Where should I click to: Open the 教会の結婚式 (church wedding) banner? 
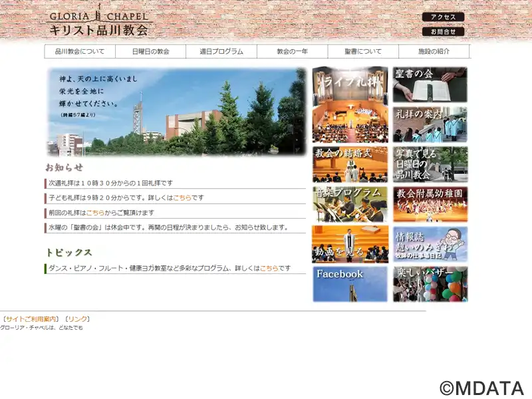click(x=350, y=163)
